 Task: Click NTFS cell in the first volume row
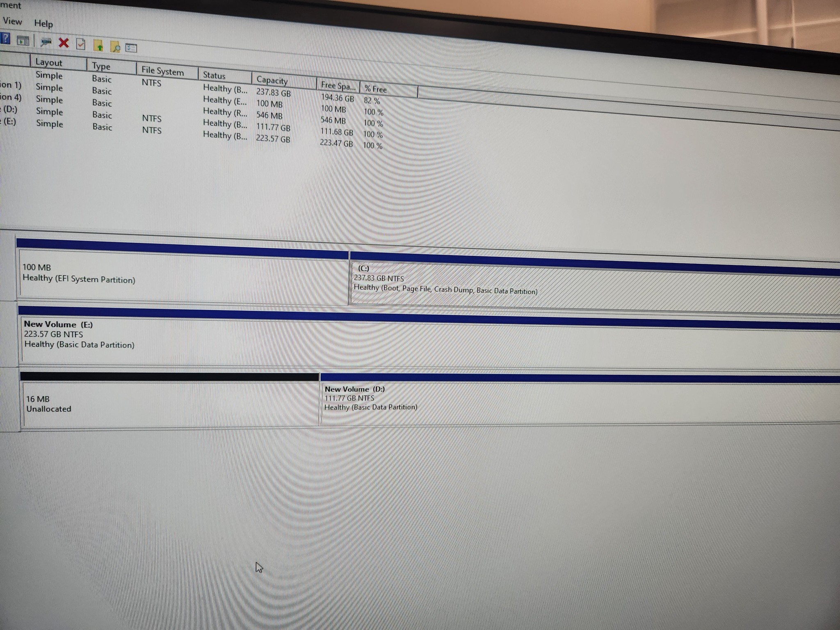tap(151, 82)
